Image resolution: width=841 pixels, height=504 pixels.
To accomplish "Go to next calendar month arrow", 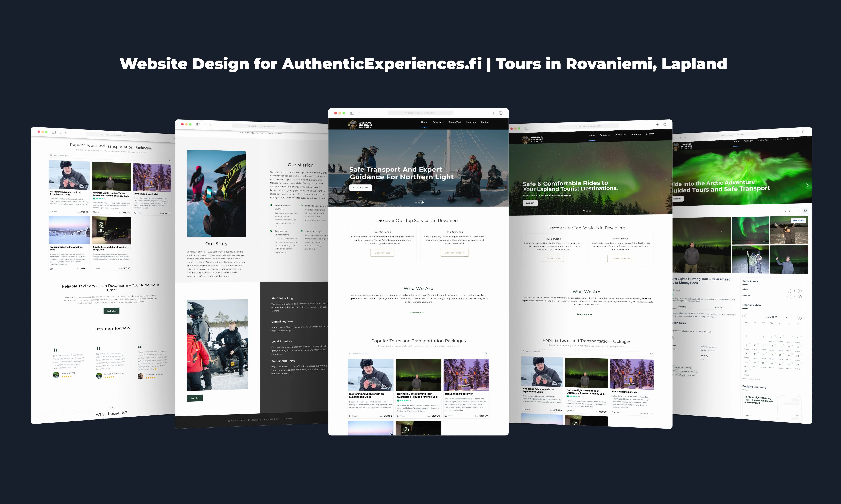I will point(799,318).
